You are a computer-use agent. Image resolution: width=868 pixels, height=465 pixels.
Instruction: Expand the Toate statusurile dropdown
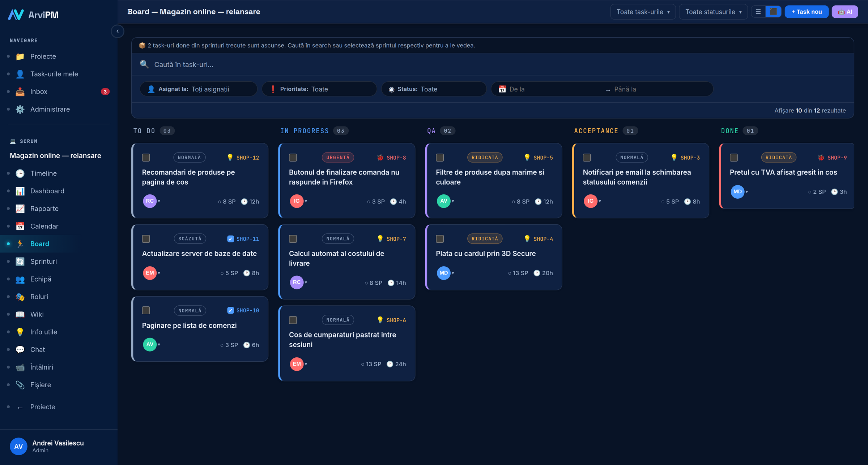pyautogui.click(x=713, y=12)
